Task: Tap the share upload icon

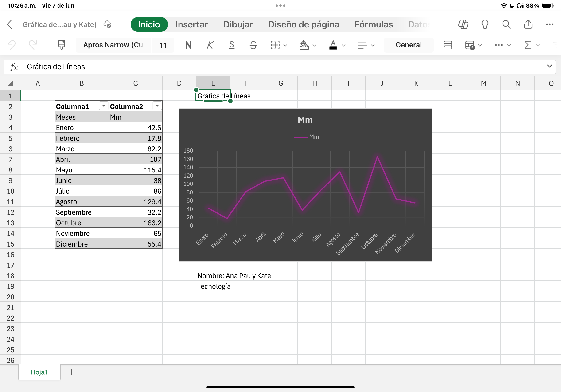Action: point(528,24)
